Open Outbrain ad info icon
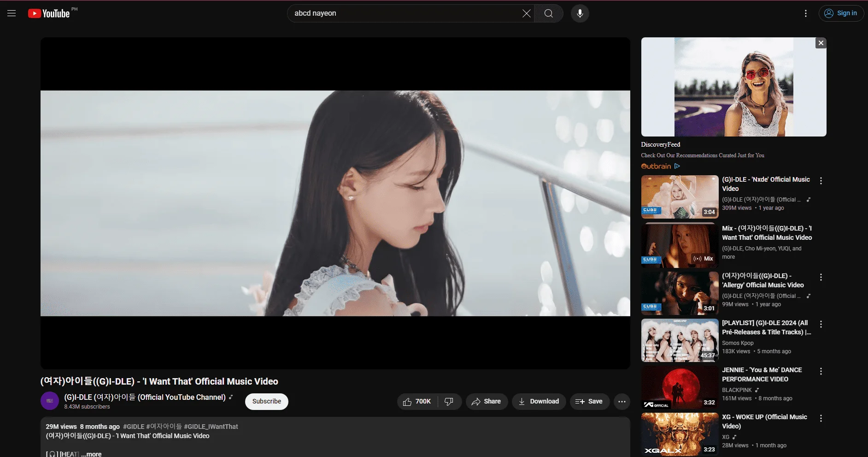This screenshot has height=457, width=868. click(x=677, y=166)
